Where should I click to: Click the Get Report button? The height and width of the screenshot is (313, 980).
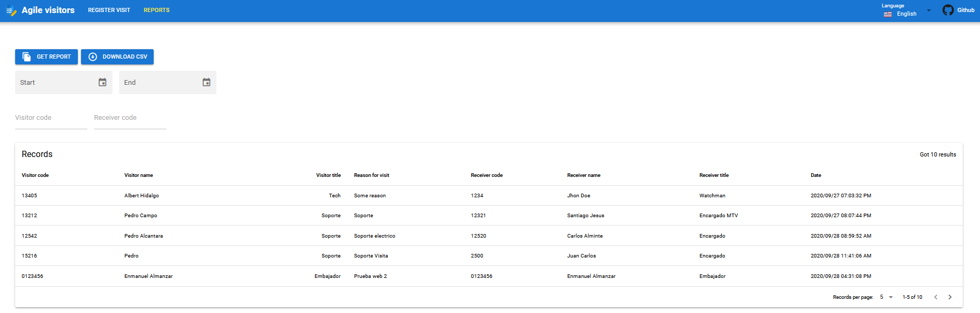[47, 57]
